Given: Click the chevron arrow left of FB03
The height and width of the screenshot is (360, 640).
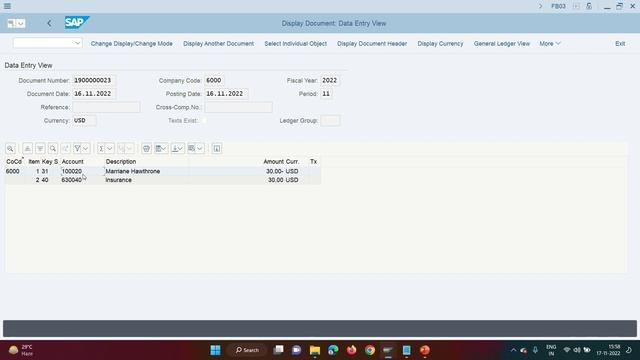Looking at the screenshot, I should [540, 6].
